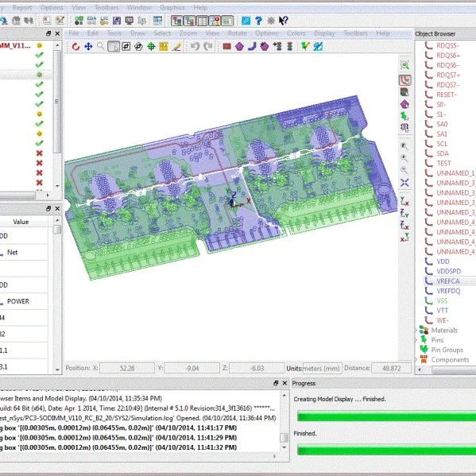Image resolution: width=476 pixels, height=476 pixels.
Task: Click the What's This pointer help icon
Action: (x=283, y=21)
